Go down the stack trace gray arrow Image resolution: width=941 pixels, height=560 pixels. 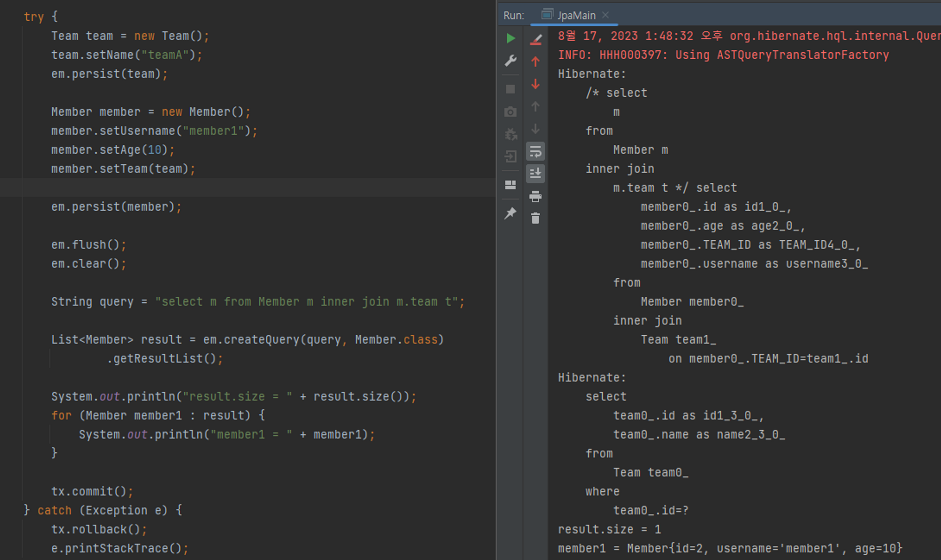(x=535, y=129)
